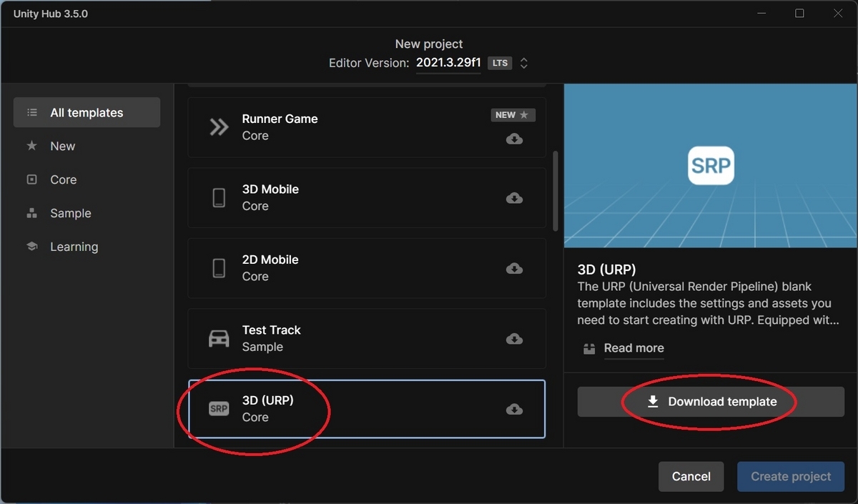This screenshot has height=504, width=858.
Task: Click the list icon beside All templates
Action: click(31, 112)
